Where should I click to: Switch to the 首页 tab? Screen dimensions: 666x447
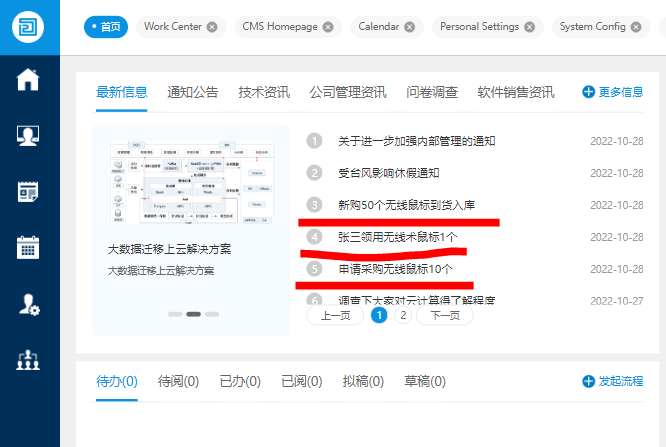click(x=106, y=27)
